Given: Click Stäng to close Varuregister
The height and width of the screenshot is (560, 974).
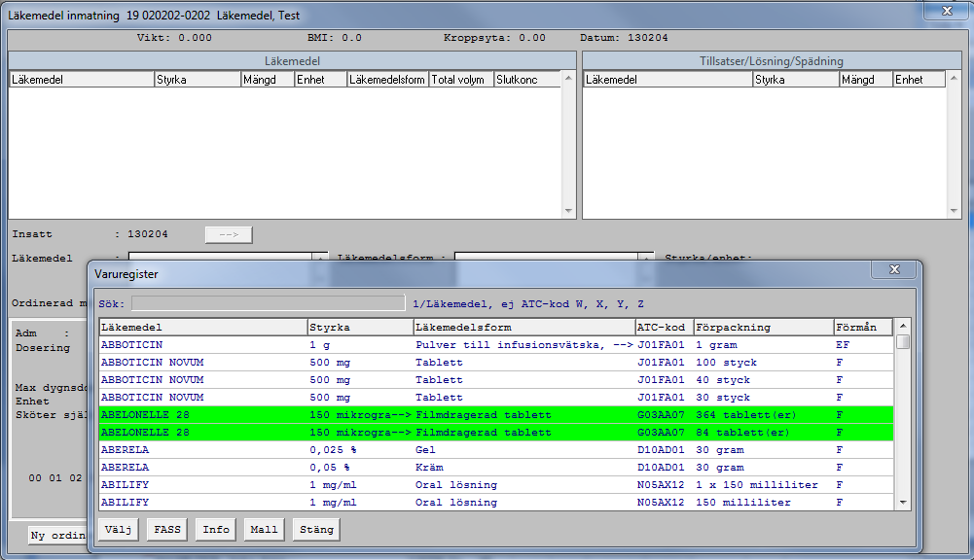Looking at the screenshot, I should [316, 530].
